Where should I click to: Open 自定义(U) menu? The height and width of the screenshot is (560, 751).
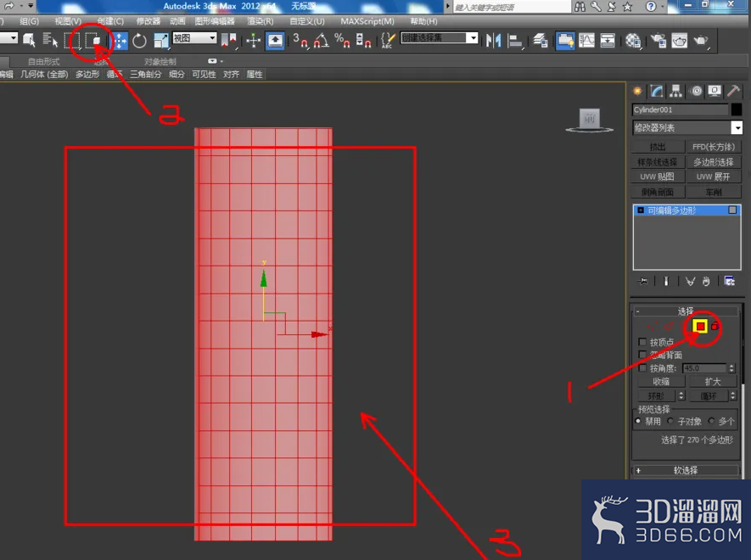coord(307,21)
